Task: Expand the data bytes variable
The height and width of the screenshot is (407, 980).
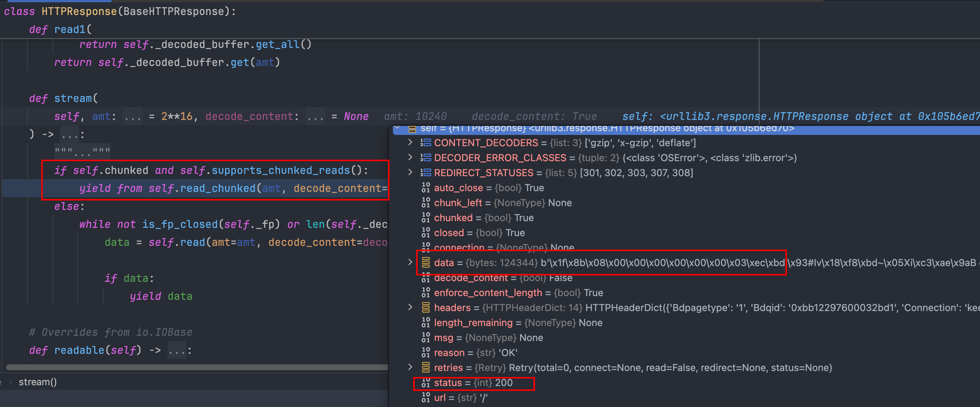Action: point(410,262)
